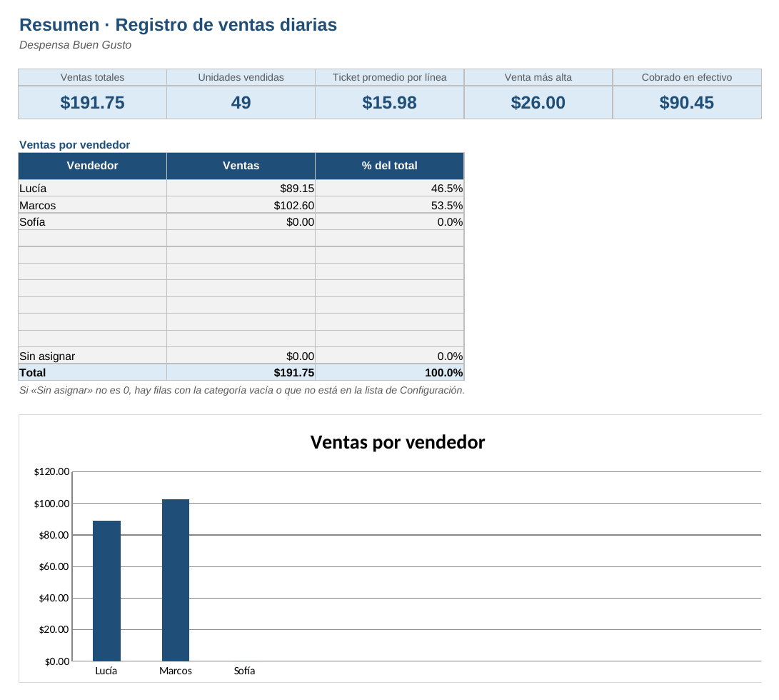This screenshot has height=700, width=779.
Task: Select the 'Lucía' vendor cell in table
Action: (x=92, y=188)
